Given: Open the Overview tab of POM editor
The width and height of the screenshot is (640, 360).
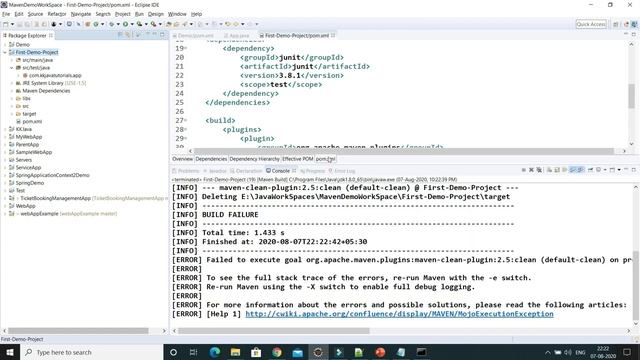Looking at the screenshot, I should (182, 159).
